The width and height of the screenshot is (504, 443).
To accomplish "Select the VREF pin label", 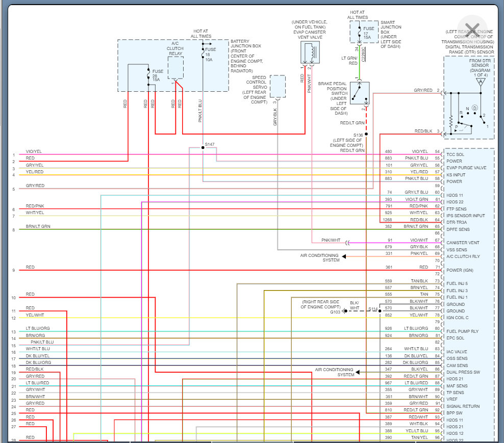I will (x=452, y=399).
